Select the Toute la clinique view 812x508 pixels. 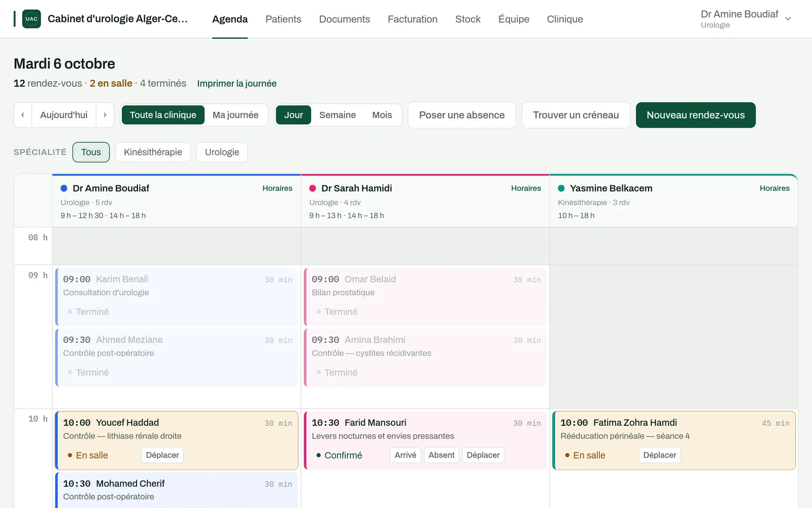(x=163, y=115)
